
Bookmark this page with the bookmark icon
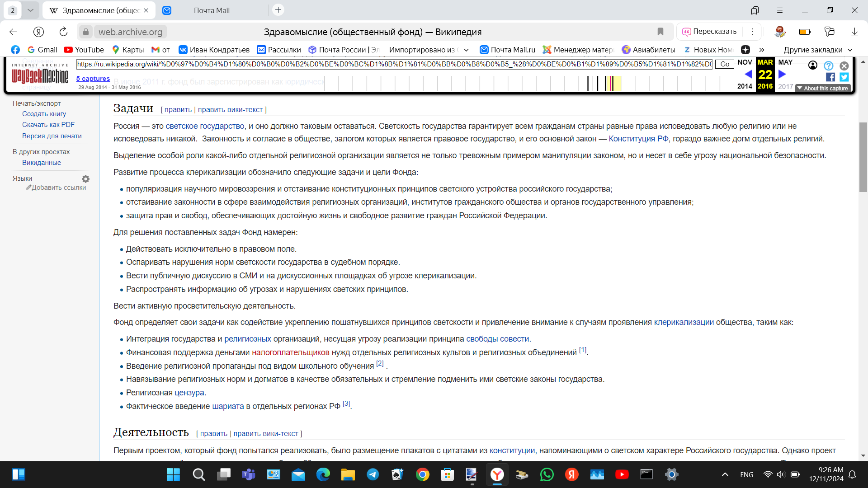coord(660,32)
